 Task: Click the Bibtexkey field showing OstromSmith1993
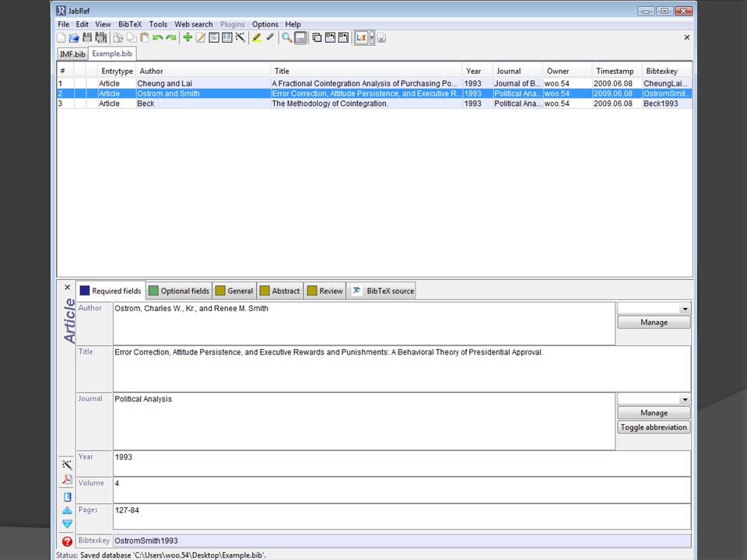point(402,541)
